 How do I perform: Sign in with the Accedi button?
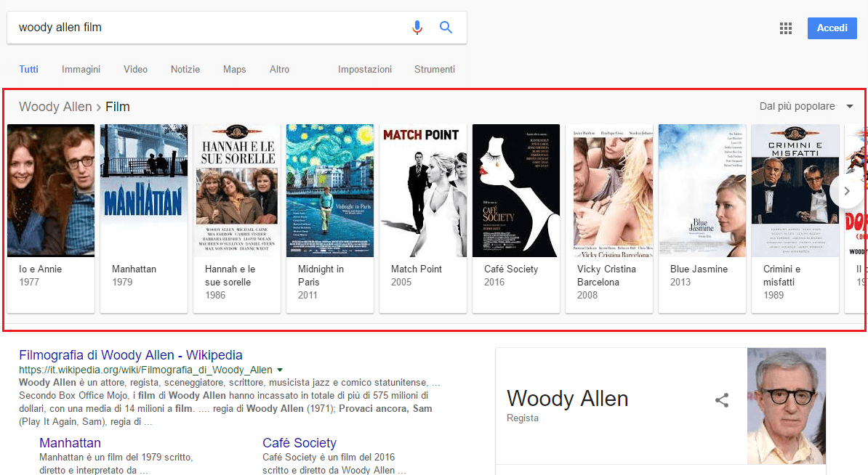point(832,28)
